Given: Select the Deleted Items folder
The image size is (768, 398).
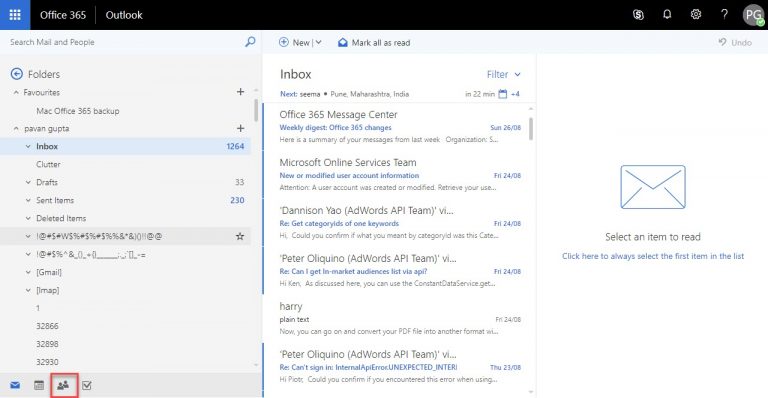Looking at the screenshot, I should point(61,218).
